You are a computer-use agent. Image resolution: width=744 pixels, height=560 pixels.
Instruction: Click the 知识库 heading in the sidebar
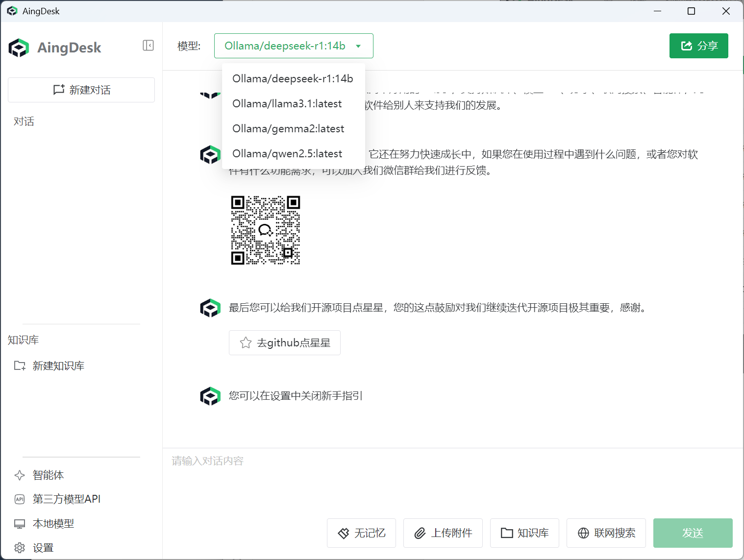coord(23,340)
